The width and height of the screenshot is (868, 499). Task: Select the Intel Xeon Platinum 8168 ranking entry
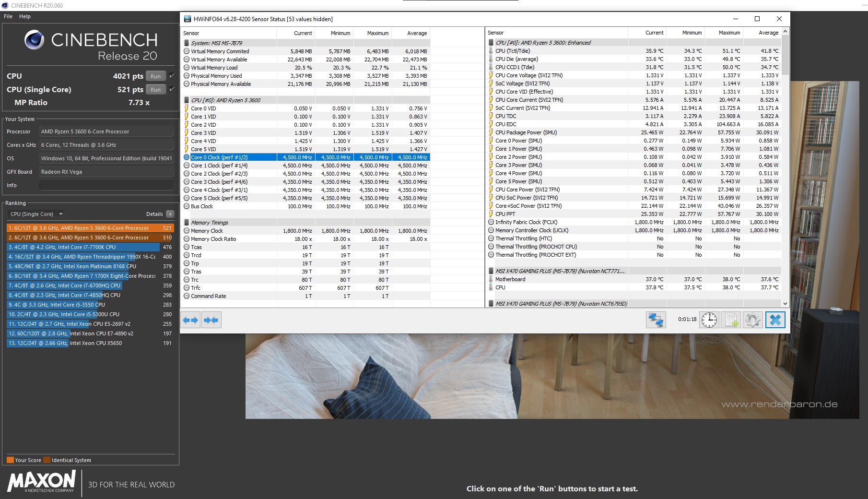pyautogui.click(x=90, y=266)
